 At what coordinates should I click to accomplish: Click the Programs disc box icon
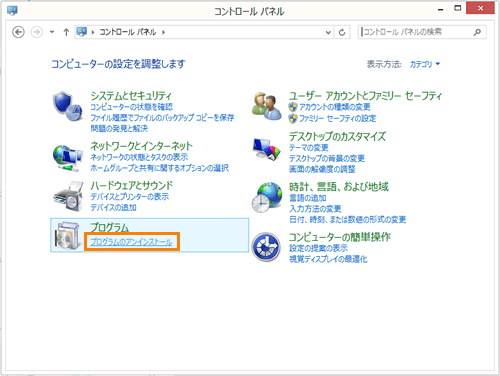(x=68, y=236)
